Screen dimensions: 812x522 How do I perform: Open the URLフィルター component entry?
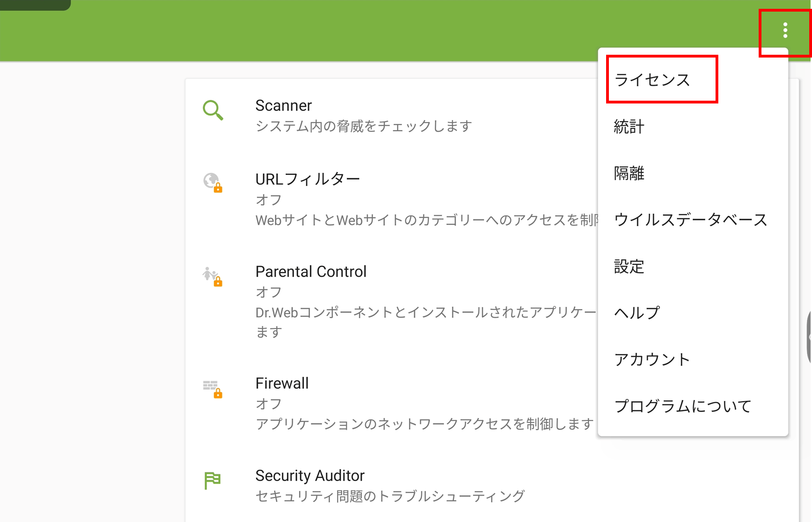pyautogui.click(x=307, y=179)
